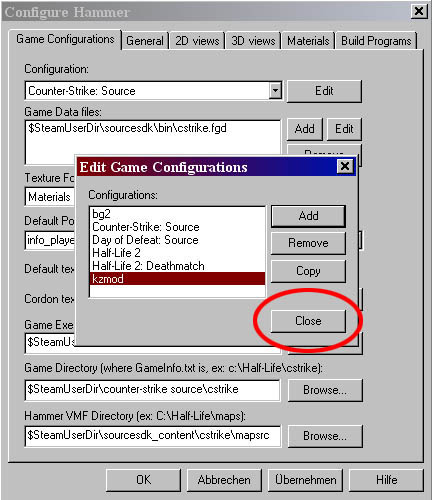Go to the Materials tab
The width and height of the screenshot is (432, 500).
tap(308, 41)
